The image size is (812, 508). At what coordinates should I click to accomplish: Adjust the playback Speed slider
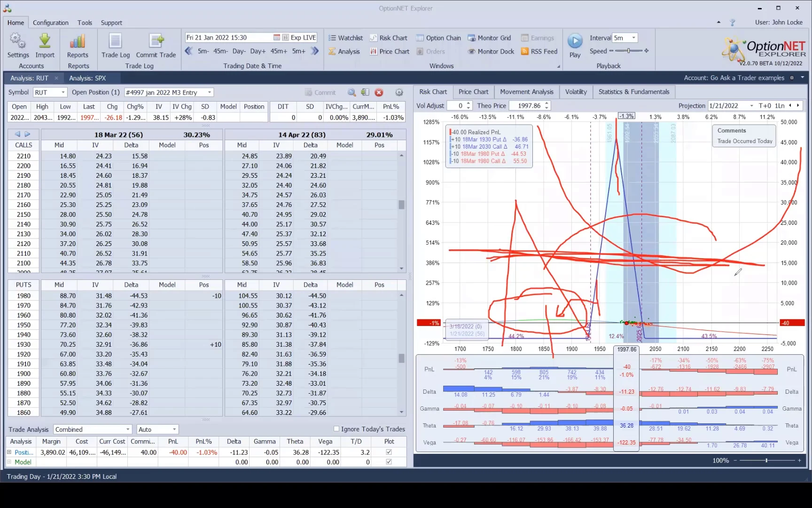coord(629,51)
